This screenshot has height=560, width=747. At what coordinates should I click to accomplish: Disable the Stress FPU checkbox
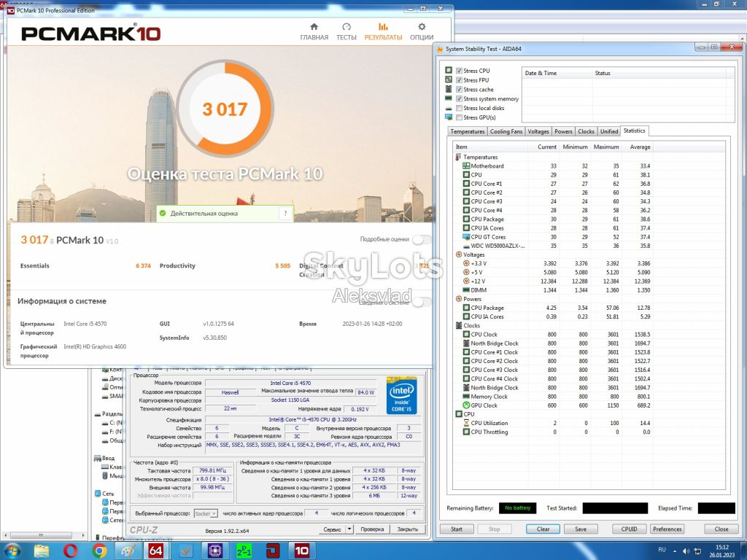pos(460,80)
